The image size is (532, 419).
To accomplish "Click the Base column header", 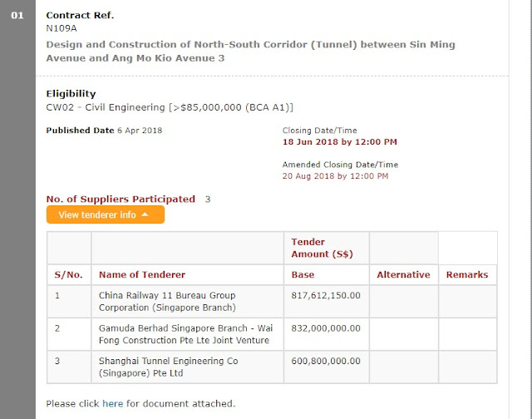I will [x=303, y=274].
